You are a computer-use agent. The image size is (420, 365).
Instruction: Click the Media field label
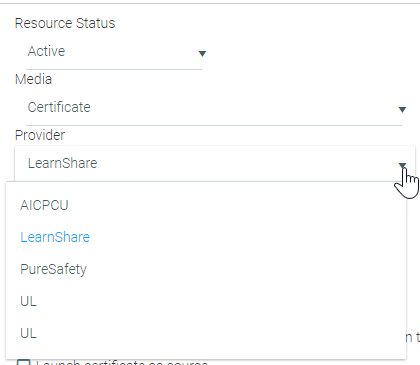pos(33,79)
